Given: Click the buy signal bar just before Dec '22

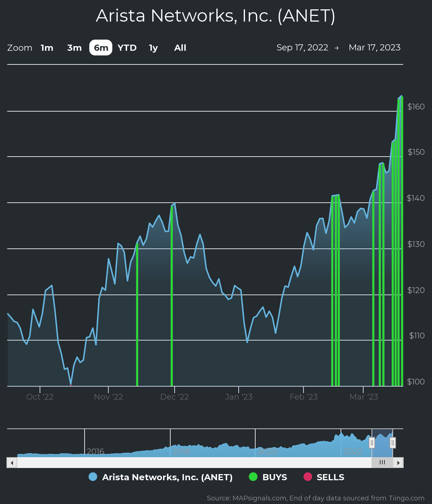Looking at the screenshot, I should click(172, 296).
